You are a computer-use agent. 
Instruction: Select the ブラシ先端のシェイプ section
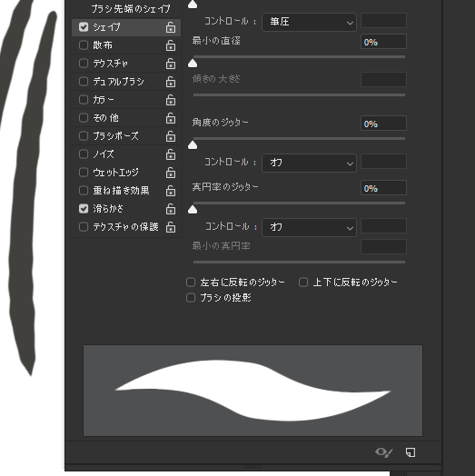click(x=131, y=9)
